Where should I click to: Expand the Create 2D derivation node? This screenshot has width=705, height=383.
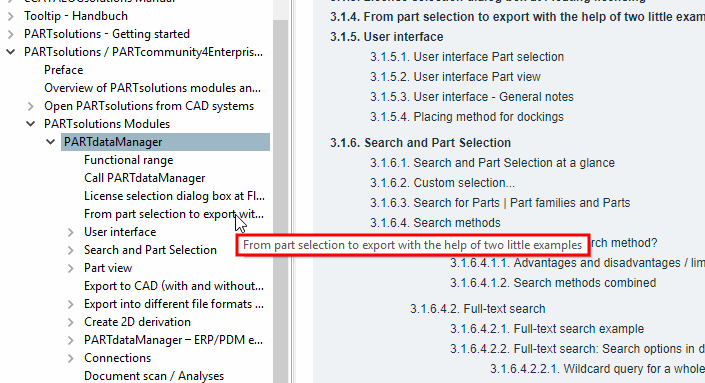pyautogui.click(x=71, y=322)
